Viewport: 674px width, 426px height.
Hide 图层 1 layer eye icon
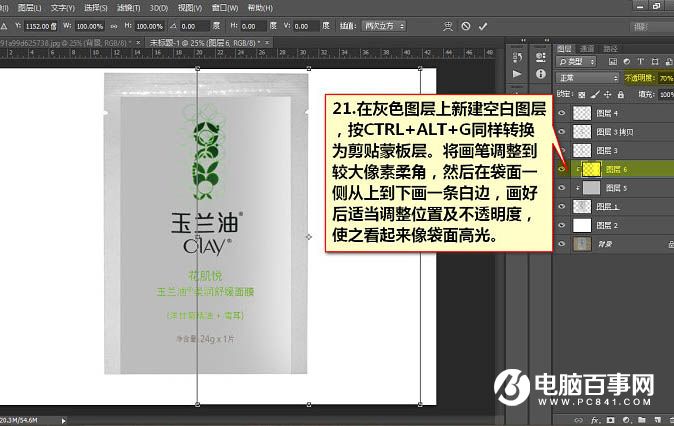pyautogui.click(x=561, y=206)
